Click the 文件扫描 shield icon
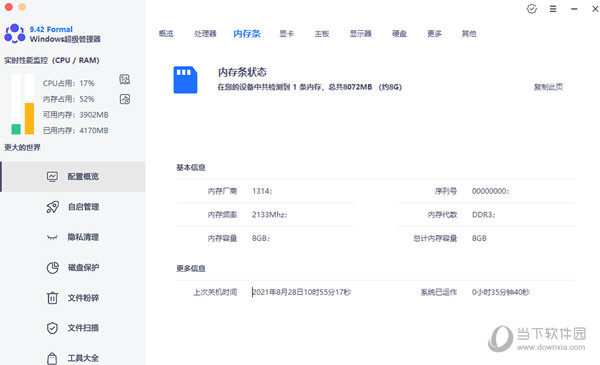The height and width of the screenshot is (365, 600). (x=52, y=328)
